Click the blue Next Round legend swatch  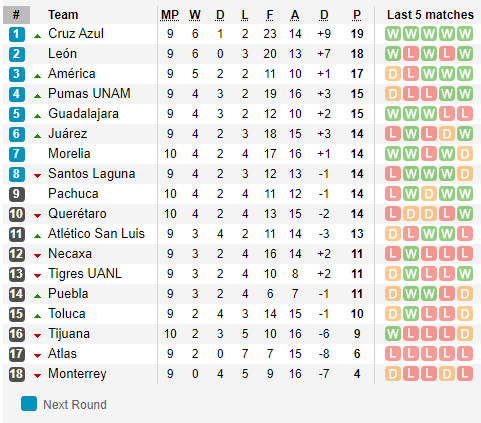29,404
